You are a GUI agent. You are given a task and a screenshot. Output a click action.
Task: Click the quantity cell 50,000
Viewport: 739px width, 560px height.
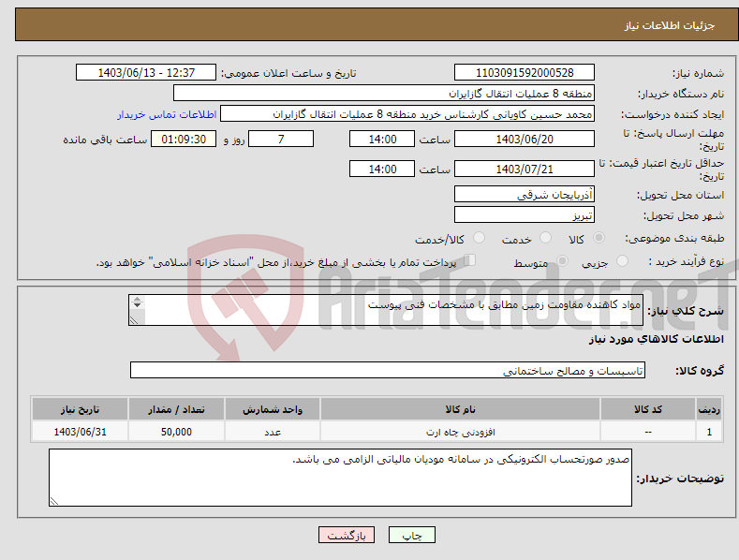pos(176,432)
